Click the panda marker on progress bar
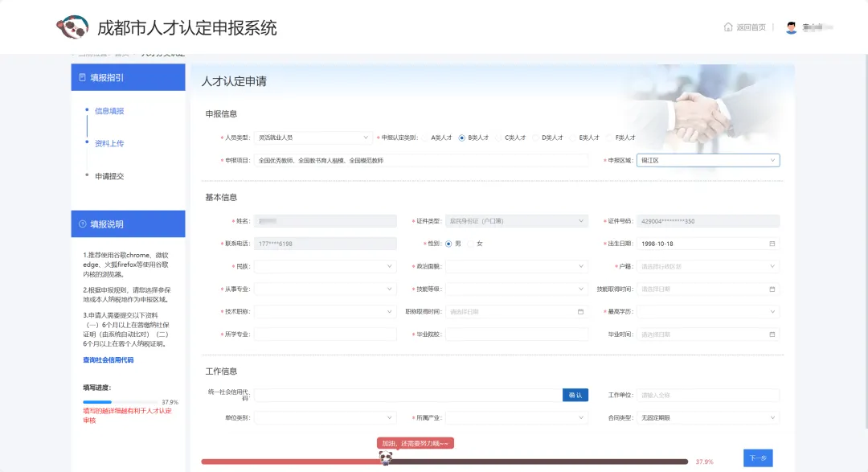This screenshot has width=868, height=472. click(385, 458)
